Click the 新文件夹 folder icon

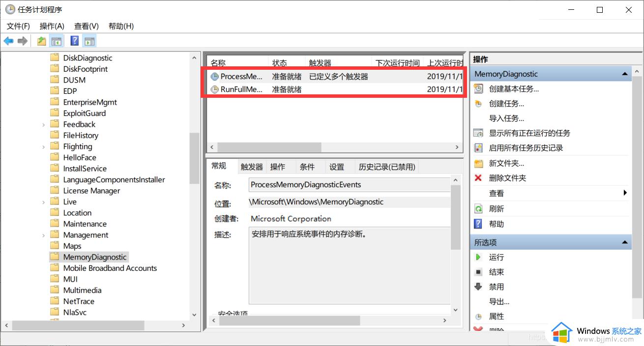[478, 163]
